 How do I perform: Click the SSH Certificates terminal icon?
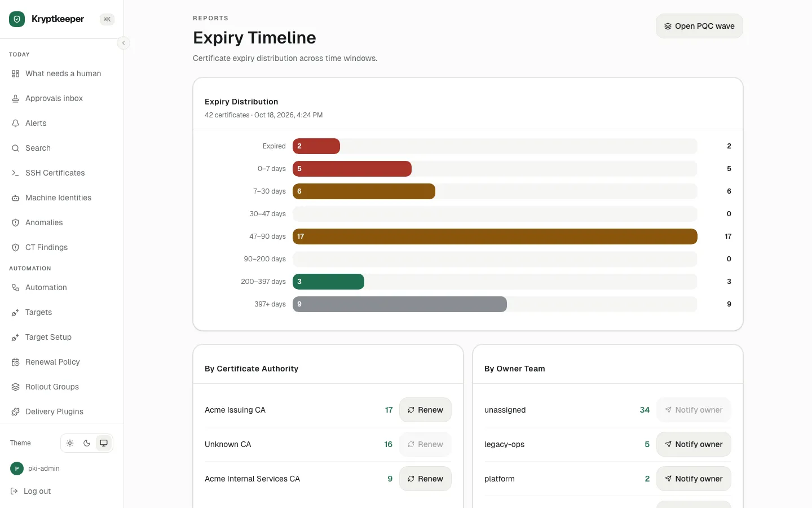pos(16,173)
